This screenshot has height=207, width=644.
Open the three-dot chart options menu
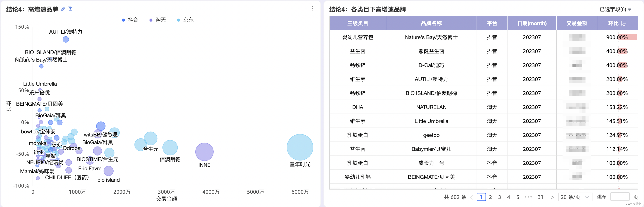312,9
